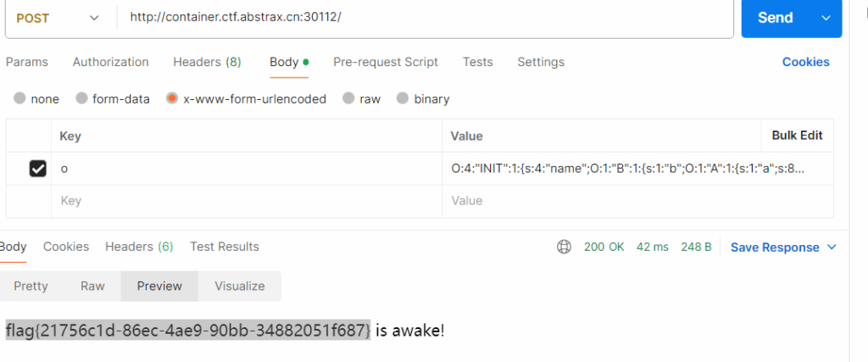The image size is (868, 362).
Task: Expand the Save Response dropdown arrow
Action: pos(832,248)
